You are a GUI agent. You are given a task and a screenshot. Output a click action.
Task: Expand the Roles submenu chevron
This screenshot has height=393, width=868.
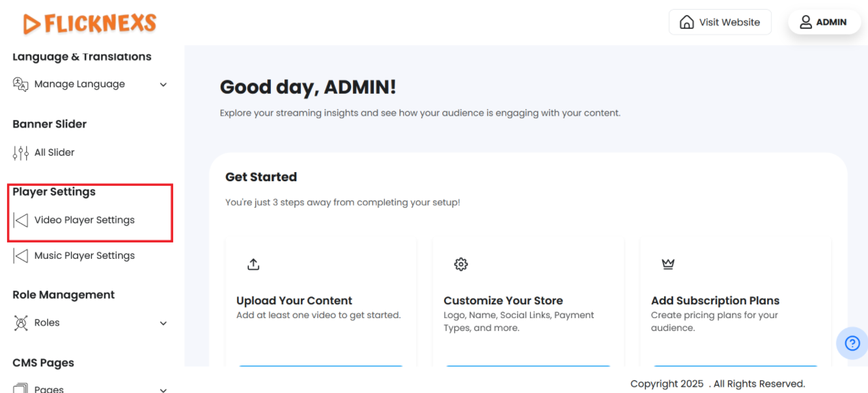tap(163, 323)
